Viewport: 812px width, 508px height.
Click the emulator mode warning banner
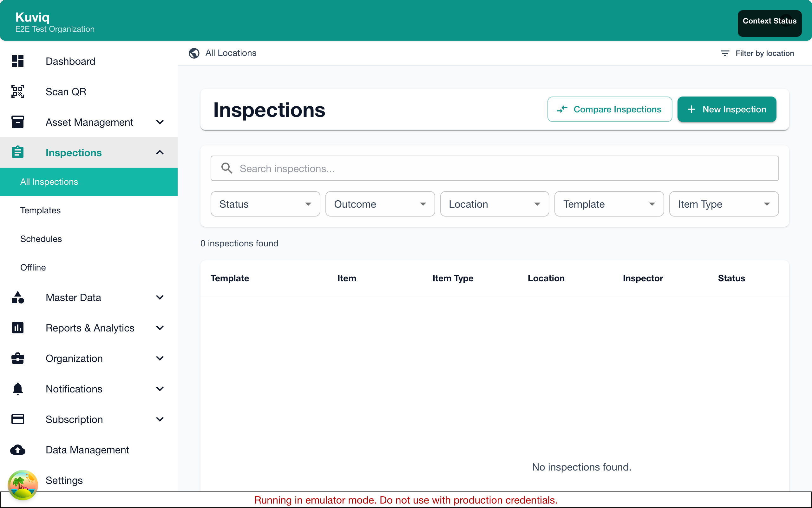[406, 500]
